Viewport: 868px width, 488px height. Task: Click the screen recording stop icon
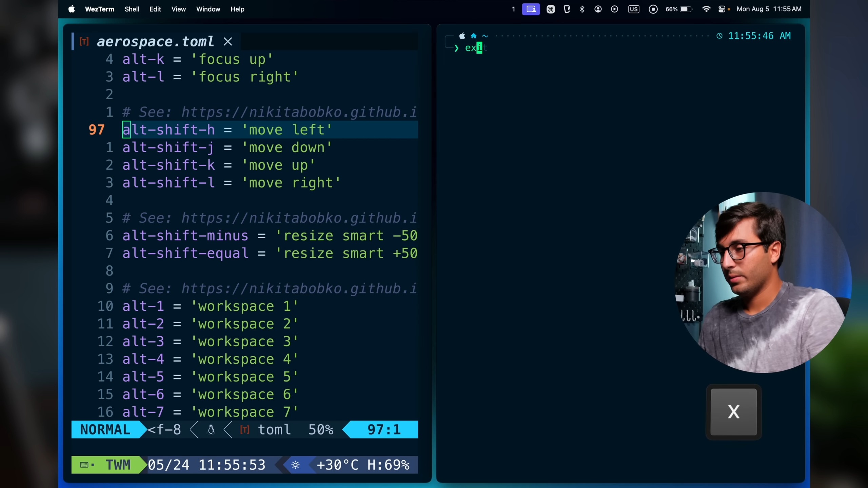(x=653, y=9)
